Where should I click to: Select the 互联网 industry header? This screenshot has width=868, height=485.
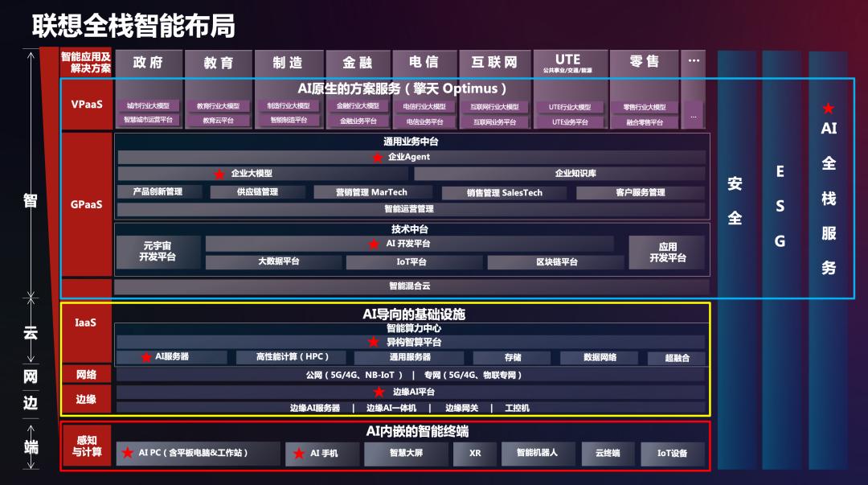(x=495, y=63)
